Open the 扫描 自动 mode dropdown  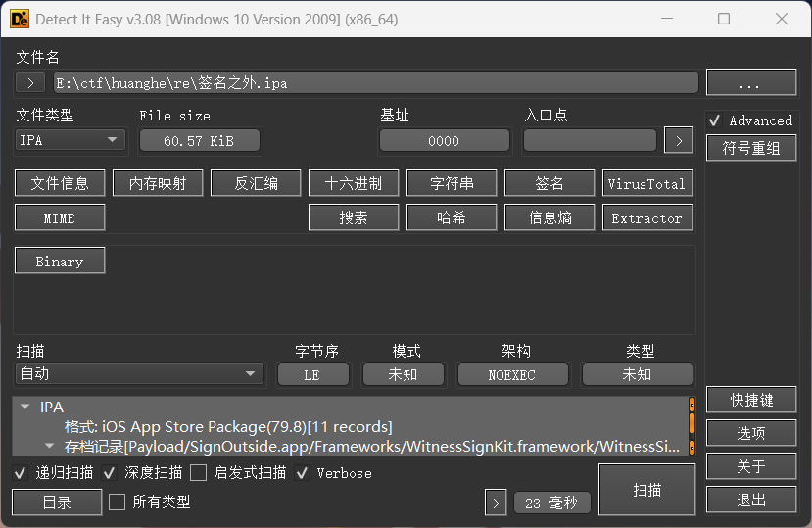tap(139, 373)
